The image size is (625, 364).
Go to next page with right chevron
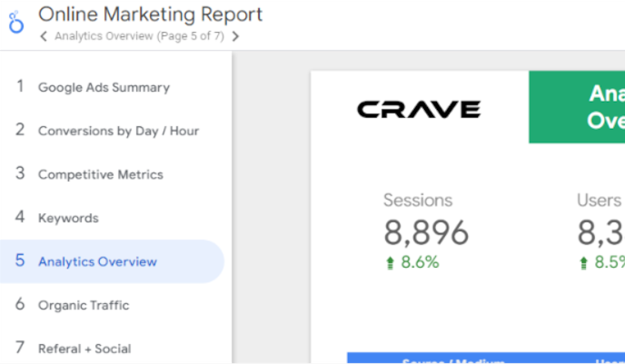(x=235, y=36)
